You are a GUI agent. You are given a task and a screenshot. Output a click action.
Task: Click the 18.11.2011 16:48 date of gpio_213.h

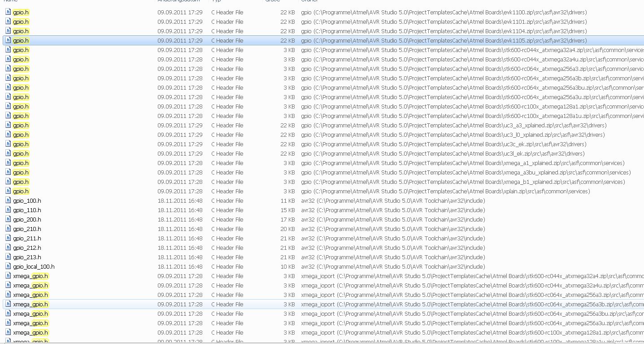(180, 257)
